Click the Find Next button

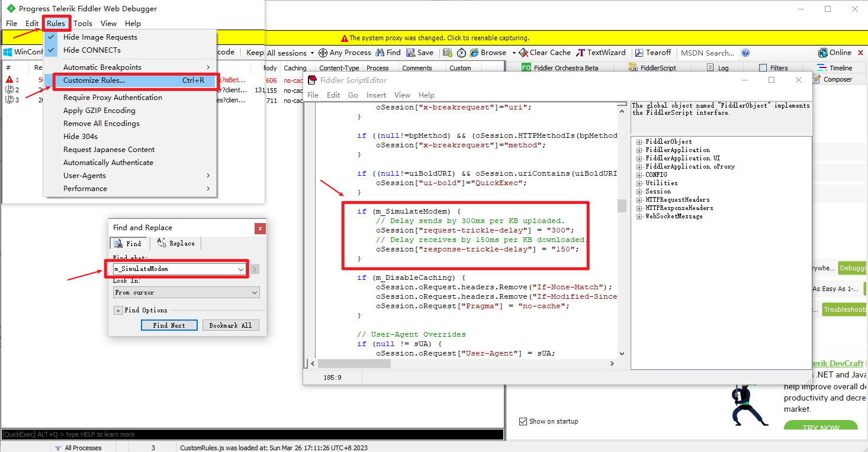pos(169,325)
